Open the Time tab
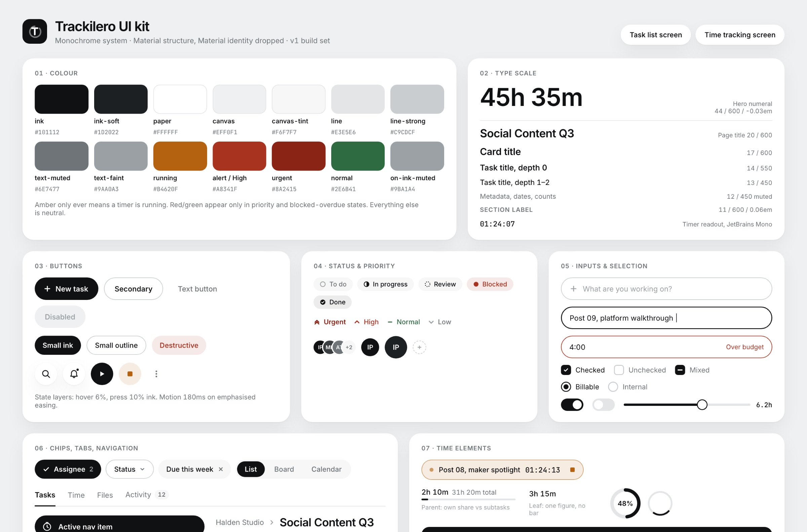The height and width of the screenshot is (532, 807). point(76,495)
